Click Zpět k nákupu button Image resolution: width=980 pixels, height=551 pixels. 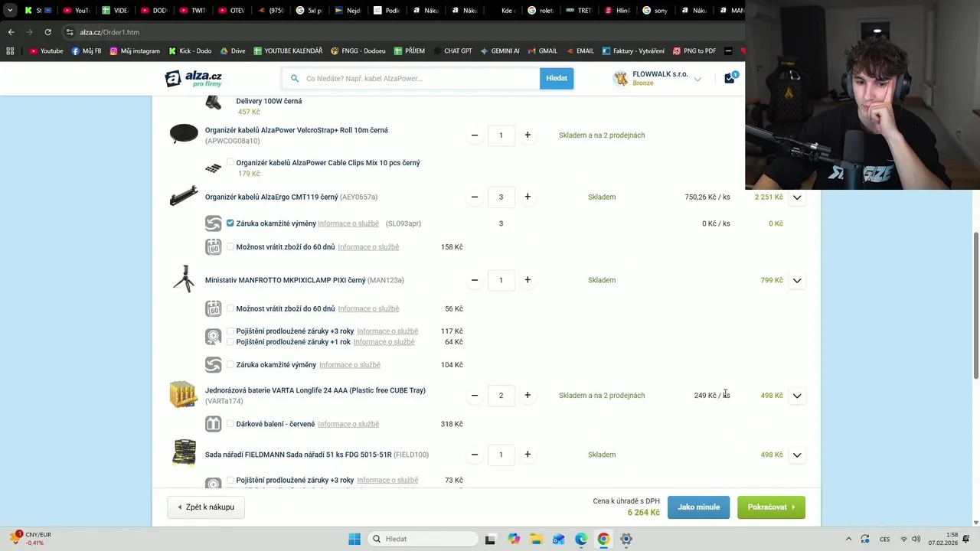point(206,507)
